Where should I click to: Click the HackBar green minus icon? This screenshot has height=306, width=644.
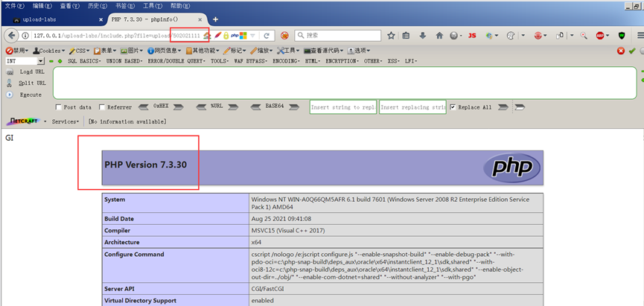tap(51, 61)
